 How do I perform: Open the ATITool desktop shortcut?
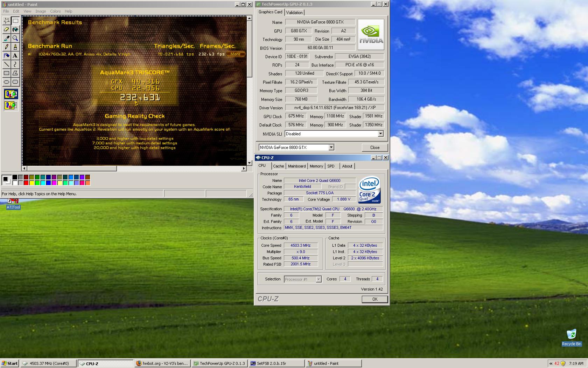click(13, 204)
